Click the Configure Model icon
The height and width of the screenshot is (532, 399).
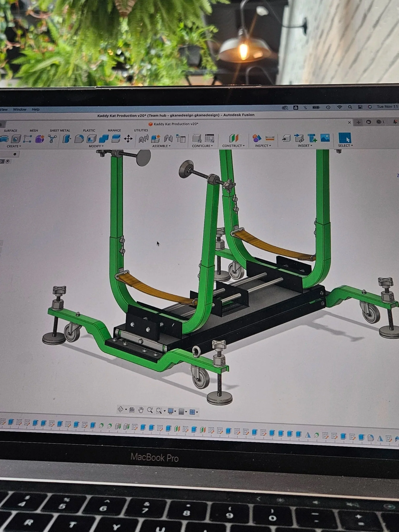pyautogui.click(x=197, y=138)
